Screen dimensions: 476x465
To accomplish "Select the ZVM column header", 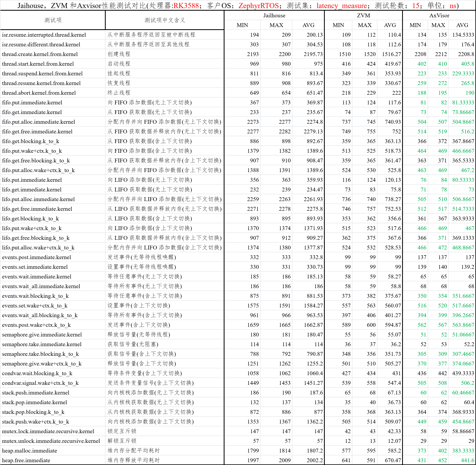I will tap(363, 15).
